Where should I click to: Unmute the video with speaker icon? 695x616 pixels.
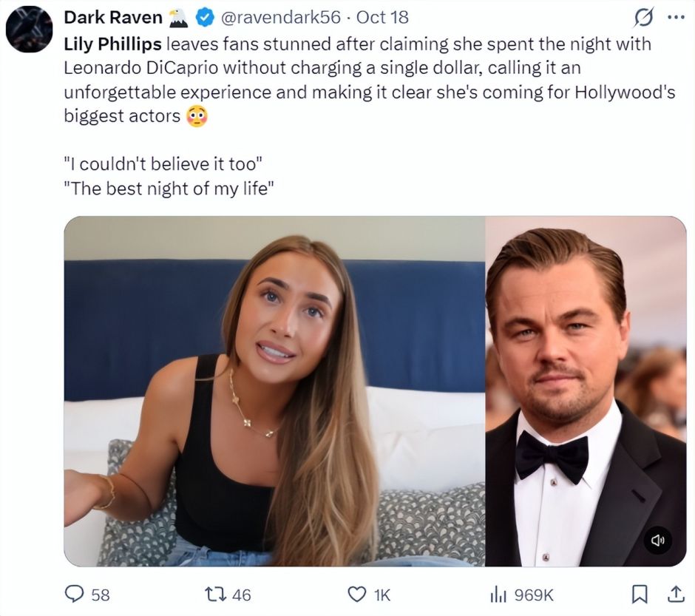pyautogui.click(x=657, y=541)
